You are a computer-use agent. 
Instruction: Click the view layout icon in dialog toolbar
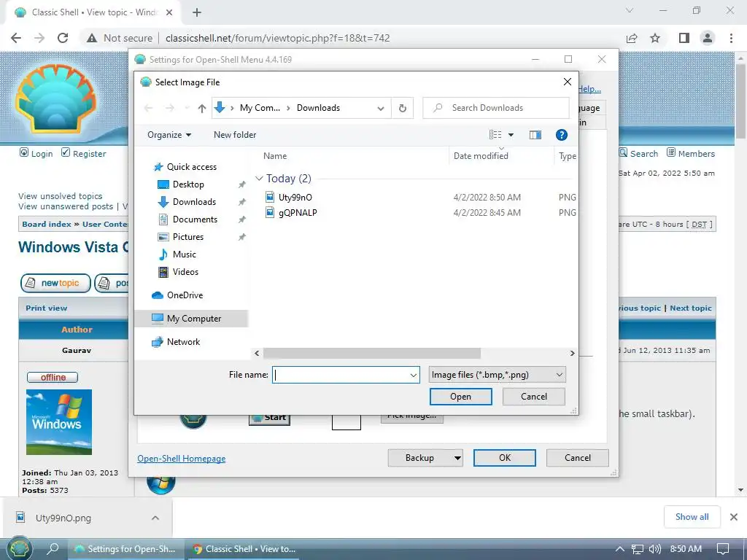[x=495, y=135]
